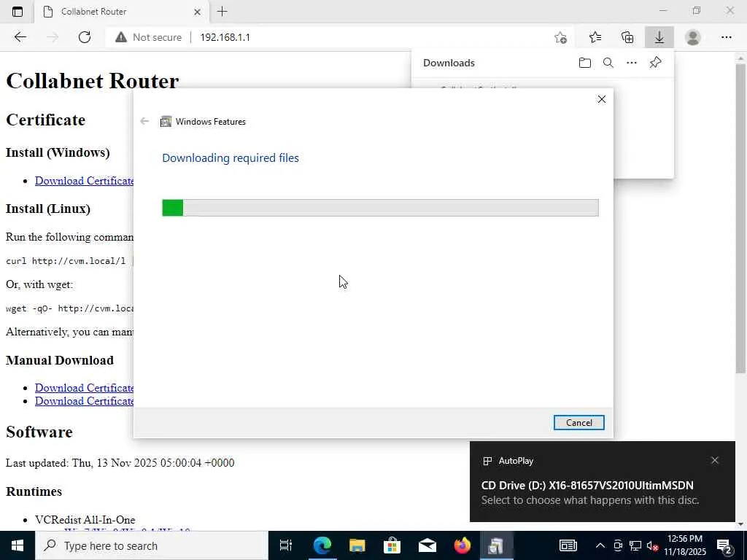The width and height of the screenshot is (747, 560).
Task: Open a new browser tab
Action: 222,12
